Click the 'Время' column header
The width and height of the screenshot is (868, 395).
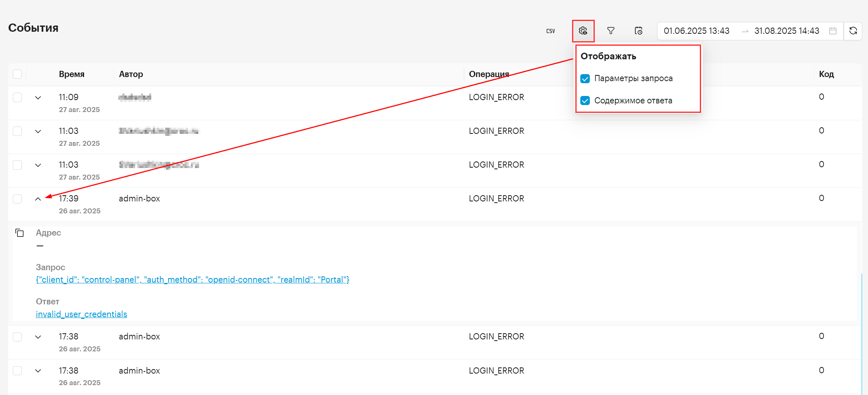(72, 74)
